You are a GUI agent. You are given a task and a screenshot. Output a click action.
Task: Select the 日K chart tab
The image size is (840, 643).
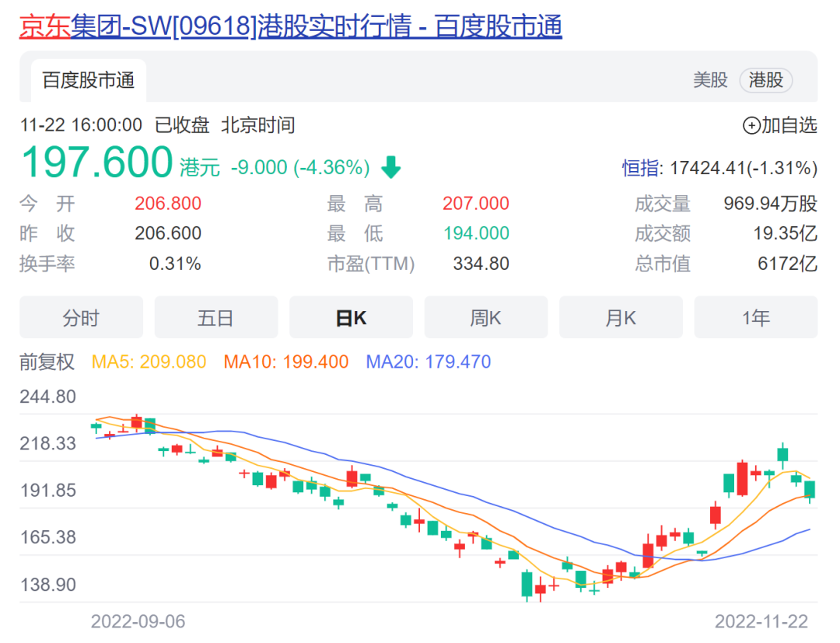351,317
